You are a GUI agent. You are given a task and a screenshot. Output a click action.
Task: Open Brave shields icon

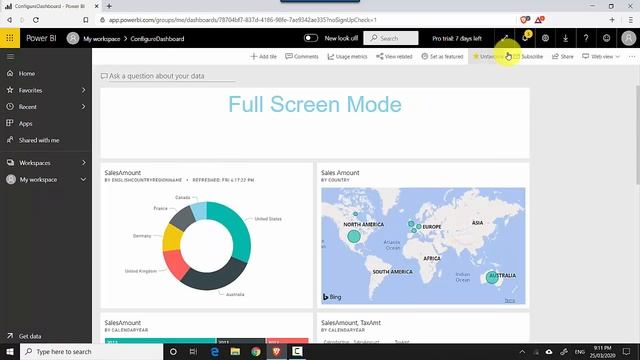(525, 19)
